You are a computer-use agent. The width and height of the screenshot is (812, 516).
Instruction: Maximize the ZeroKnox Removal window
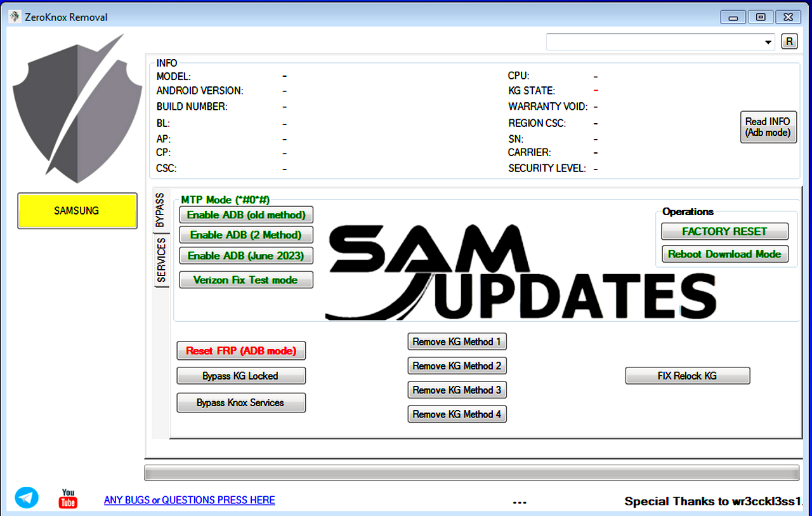(x=761, y=17)
